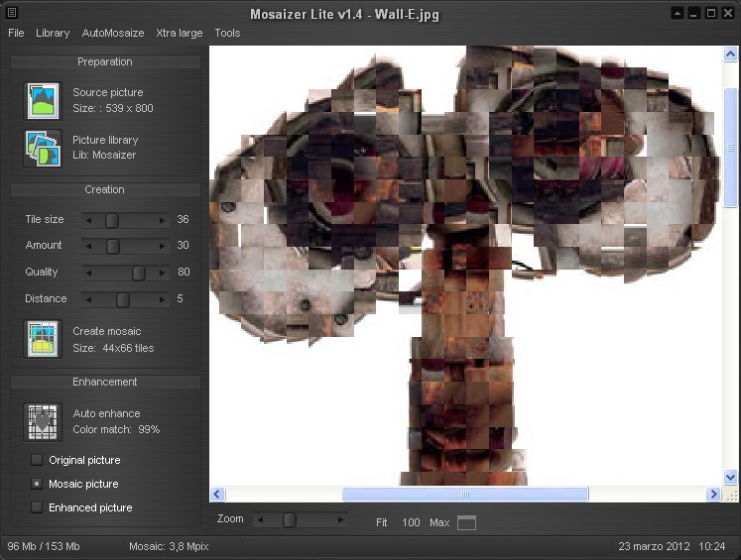Click the Auto enhance icon
Viewport: 741px width, 560px height.
(43, 421)
